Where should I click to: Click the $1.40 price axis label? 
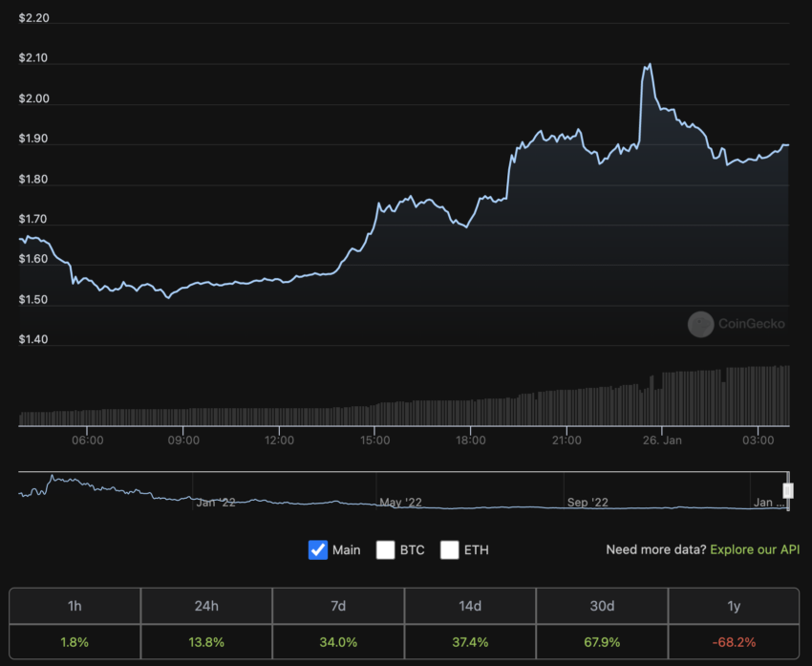[x=32, y=339]
